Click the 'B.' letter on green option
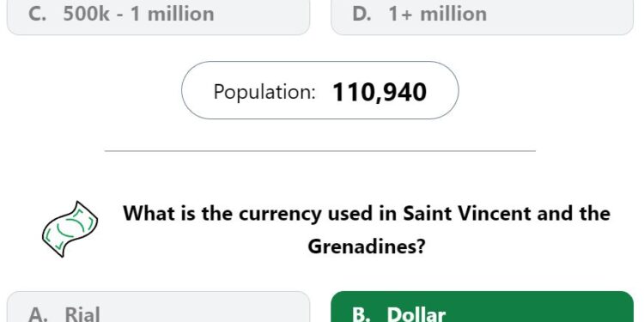644x322 pixels. pos(363,315)
